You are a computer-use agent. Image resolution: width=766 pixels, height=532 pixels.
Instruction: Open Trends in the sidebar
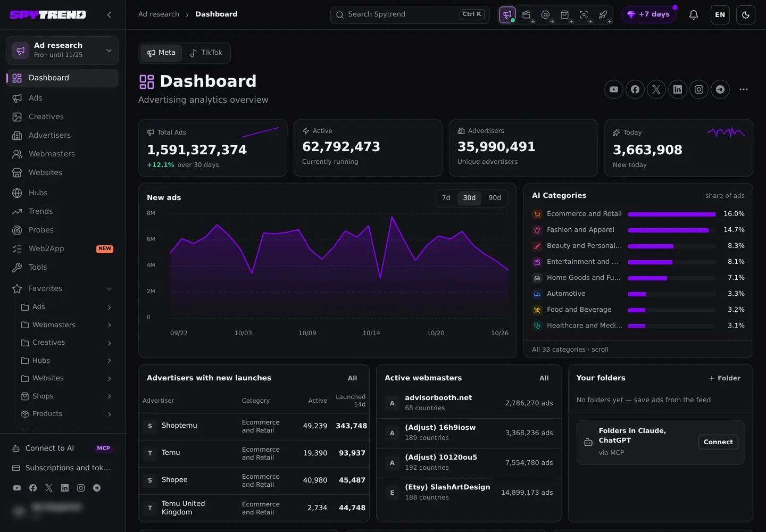click(x=62, y=212)
